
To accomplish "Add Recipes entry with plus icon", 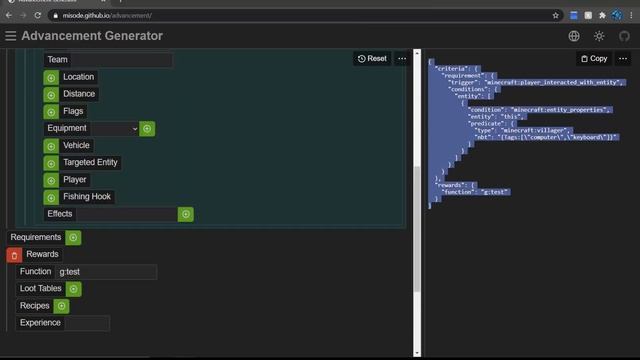I will coord(61,306).
